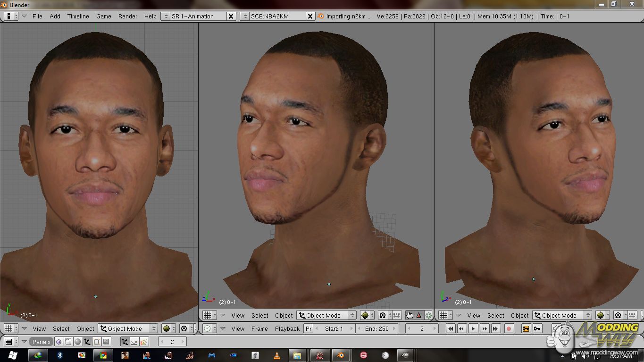Click the End: 250 frame field
The width and height of the screenshot is (644, 362).
coord(376,328)
